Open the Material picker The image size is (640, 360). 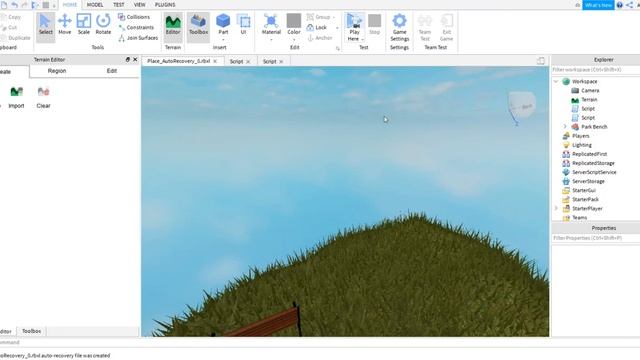(x=271, y=24)
